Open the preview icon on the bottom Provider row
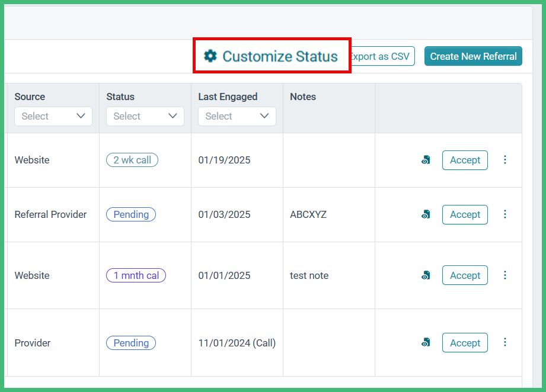The height and width of the screenshot is (392, 546). (x=426, y=342)
